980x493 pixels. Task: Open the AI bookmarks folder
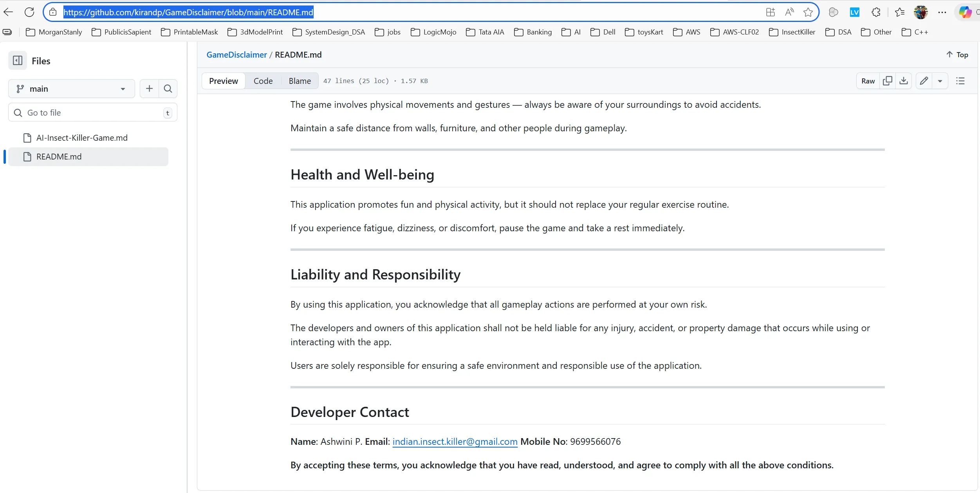571,32
